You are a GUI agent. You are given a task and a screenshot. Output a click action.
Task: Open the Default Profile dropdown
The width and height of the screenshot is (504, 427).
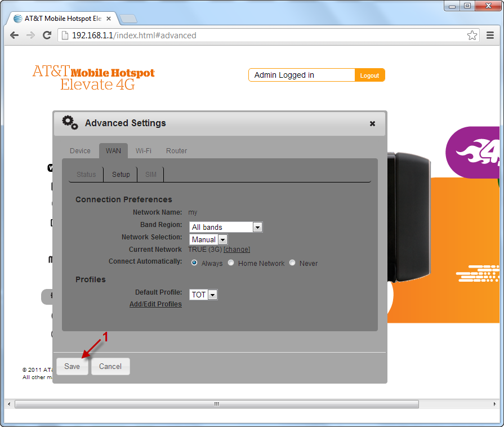pos(203,295)
